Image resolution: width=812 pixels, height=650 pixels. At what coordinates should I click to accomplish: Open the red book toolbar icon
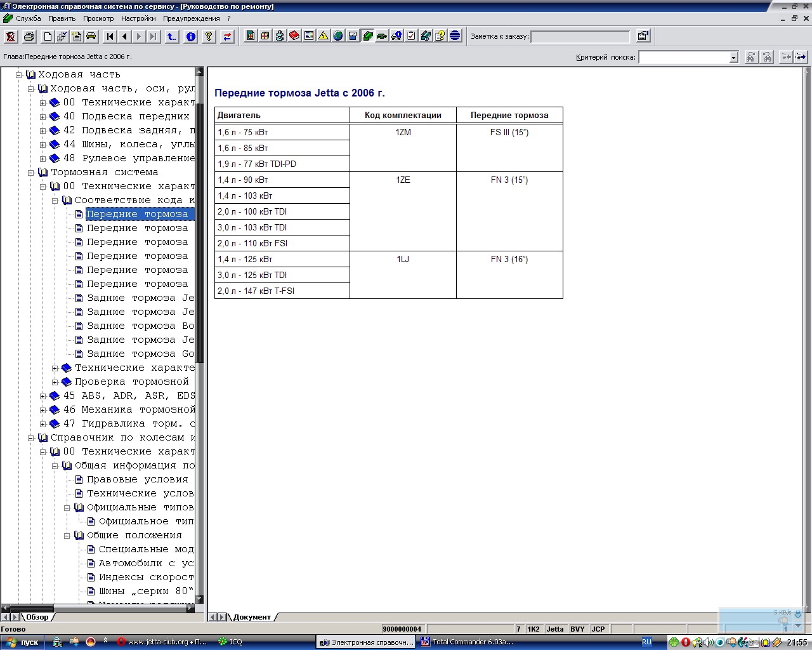(x=294, y=36)
